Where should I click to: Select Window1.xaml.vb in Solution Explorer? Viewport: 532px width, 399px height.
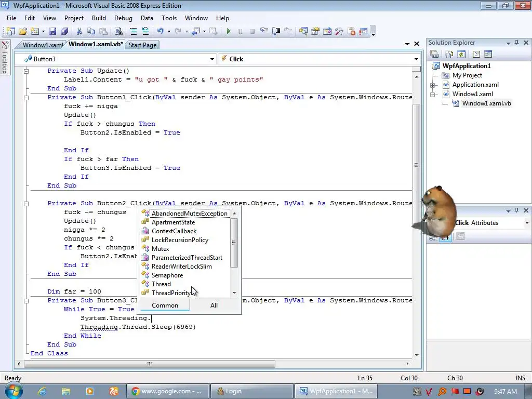pyautogui.click(x=486, y=103)
